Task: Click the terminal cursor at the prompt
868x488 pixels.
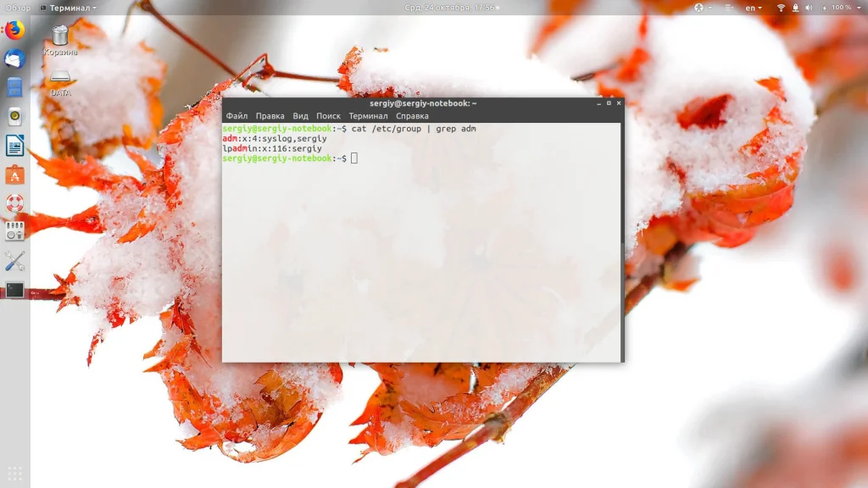Action: 354,158
